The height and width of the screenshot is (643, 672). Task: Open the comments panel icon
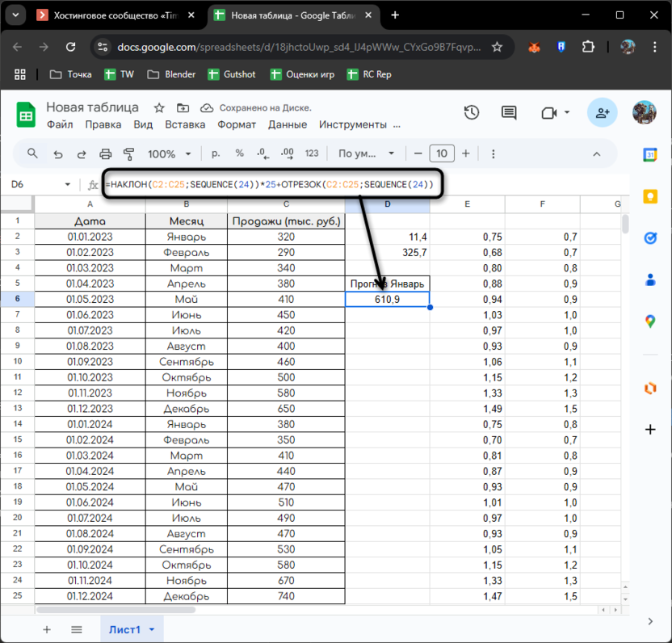[508, 113]
